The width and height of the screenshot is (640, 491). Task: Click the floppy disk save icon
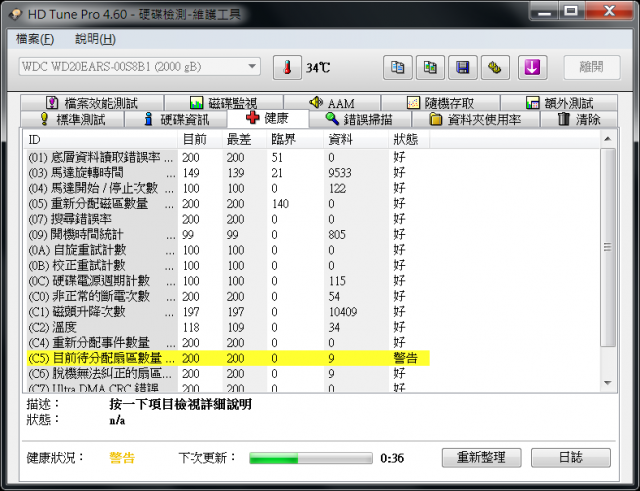(x=463, y=68)
